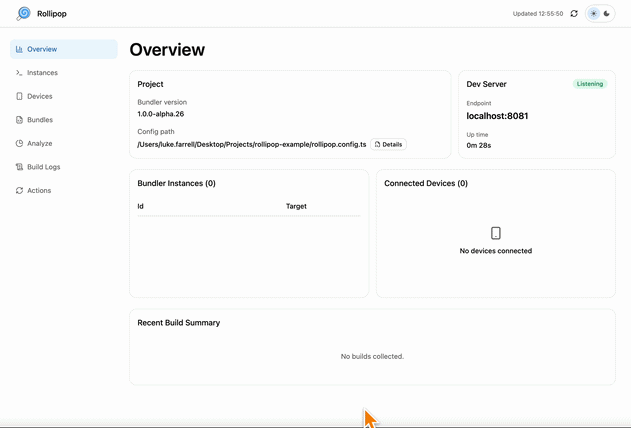Screen dimensions: 631x428
Task: Open the Instances sidebar item
Action: (x=64, y=73)
